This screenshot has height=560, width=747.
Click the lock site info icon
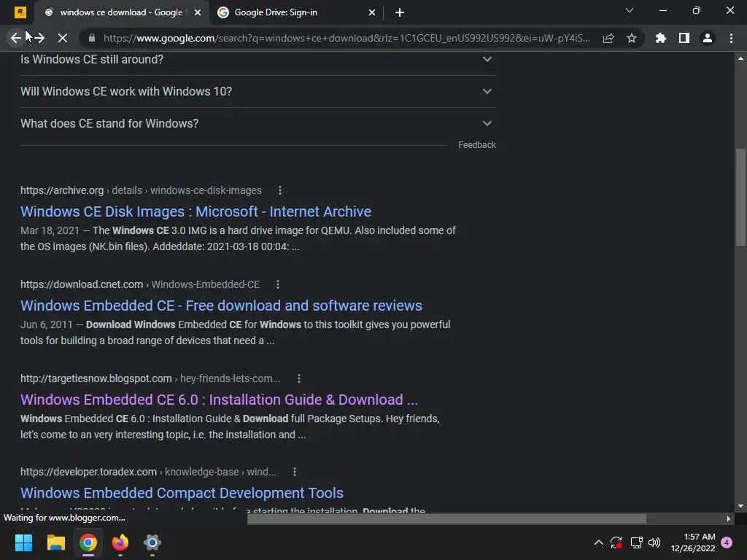tap(92, 38)
